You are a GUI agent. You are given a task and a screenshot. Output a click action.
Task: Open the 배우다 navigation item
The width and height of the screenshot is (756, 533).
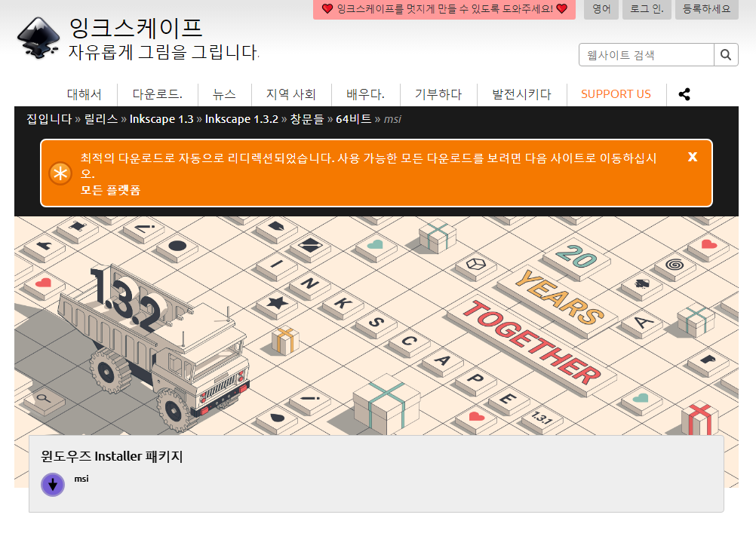[367, 93]
